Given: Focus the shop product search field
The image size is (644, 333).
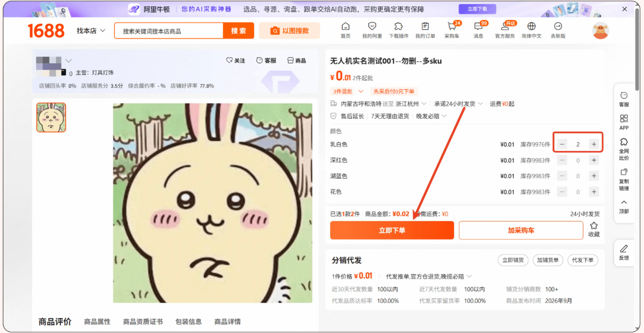Looking at the screenshot, I should (x=168, y=31).
